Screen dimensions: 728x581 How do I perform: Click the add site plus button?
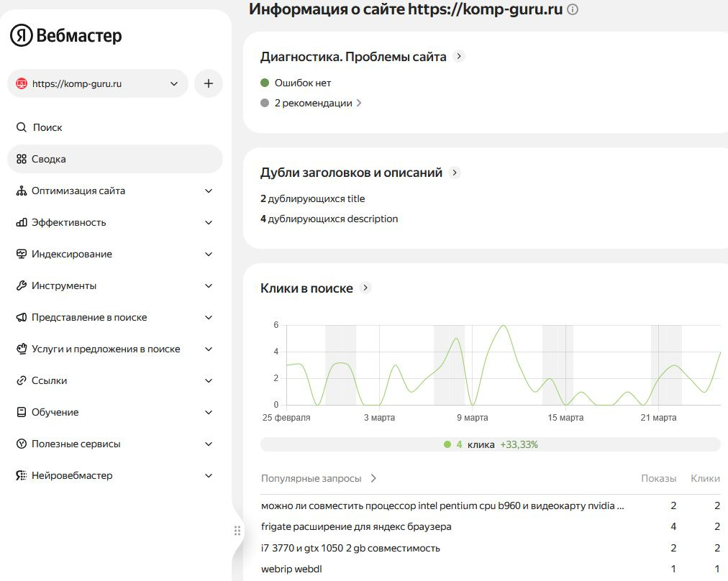click(x=209, y=83)
